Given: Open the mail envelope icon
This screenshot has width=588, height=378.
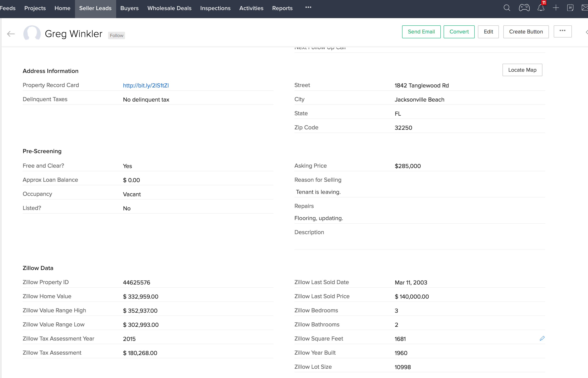Looking at the screenshot, I should point(585,8).
